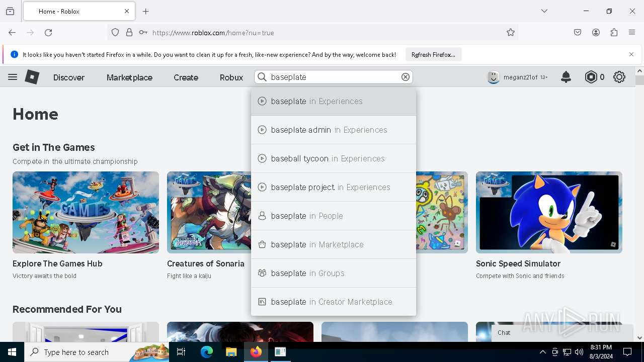Viewport: 644px width, 362px height.
Task: Show hidden system tray icons
Action: click(542, 352)
